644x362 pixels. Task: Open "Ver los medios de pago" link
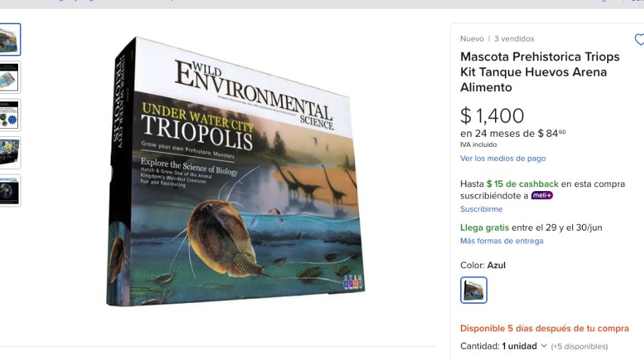pos(502,158)
